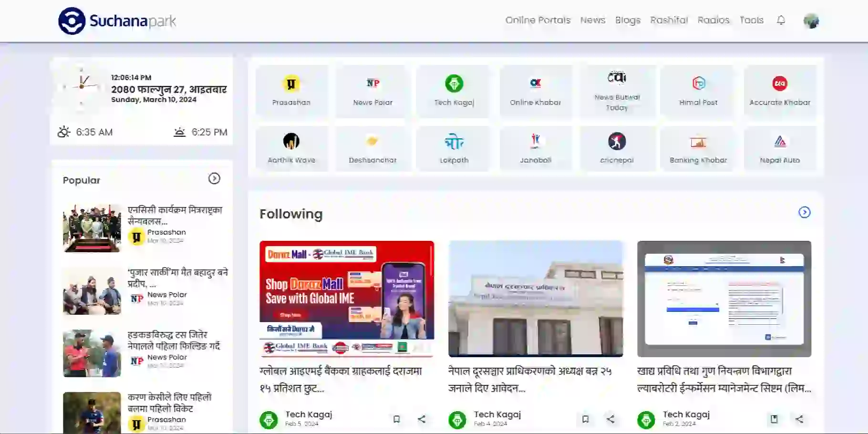Viewport: 868px width, 434px height.
Task: Open the user profile avatar
Action: tap(811, 21)
